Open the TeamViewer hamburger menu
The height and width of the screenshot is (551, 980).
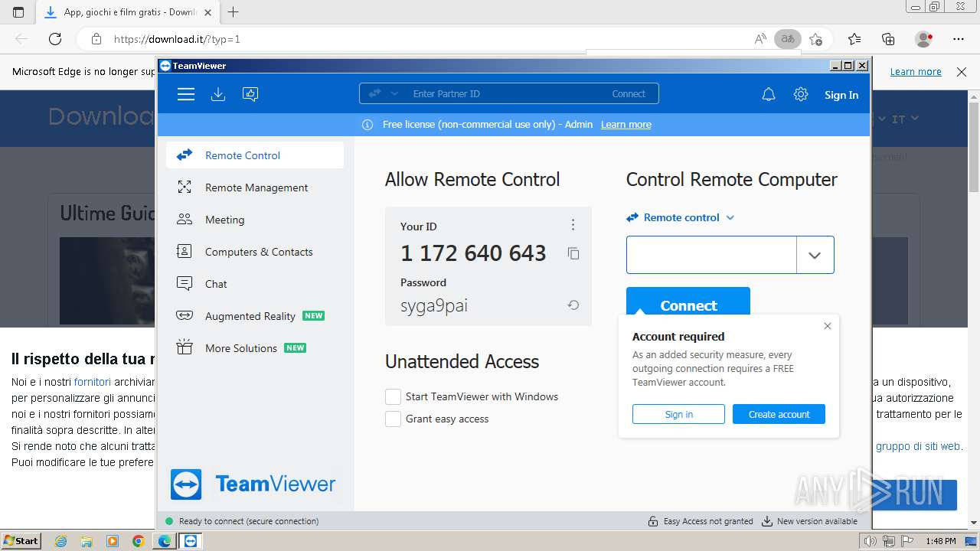[x=185, y=94]
